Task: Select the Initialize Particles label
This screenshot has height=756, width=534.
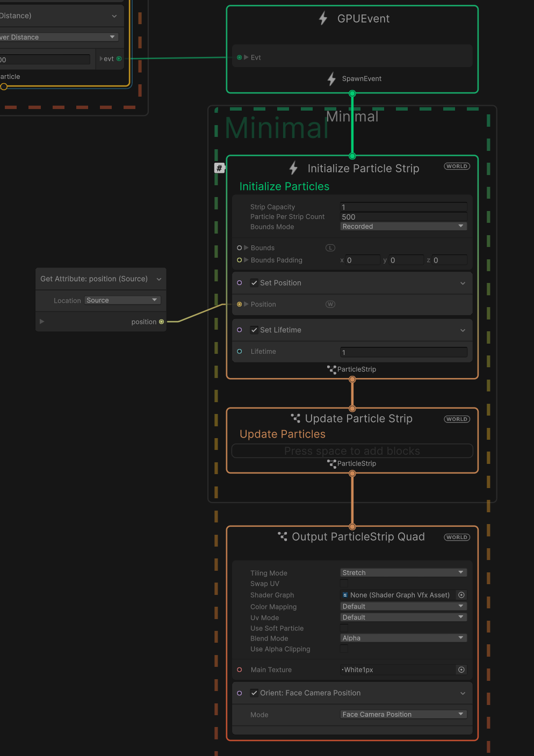Action: coord(284,186)
